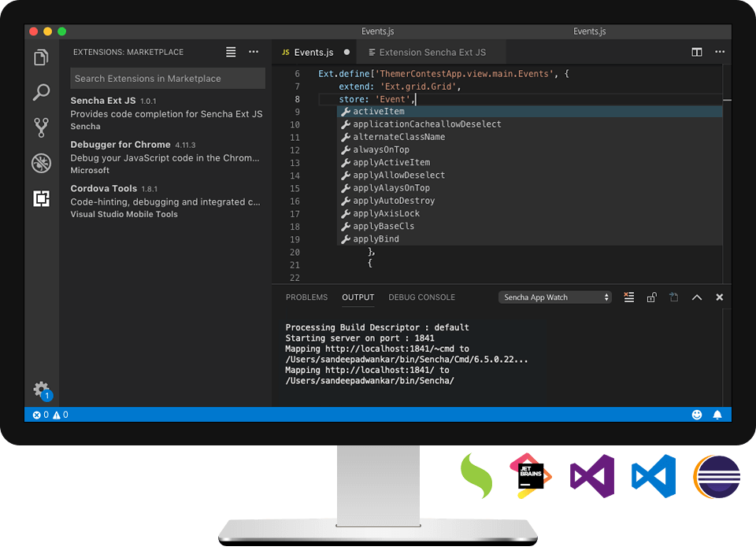Open the output log file icon
Image resolution: width=756 pixels, height=554 pixels.
click(x=674, y=297)
